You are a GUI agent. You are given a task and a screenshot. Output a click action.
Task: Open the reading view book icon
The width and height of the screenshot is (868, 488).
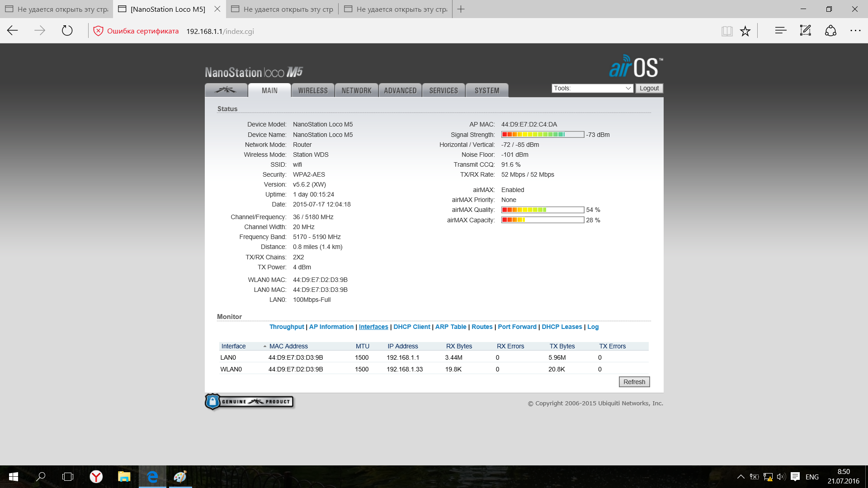(727, 31)
